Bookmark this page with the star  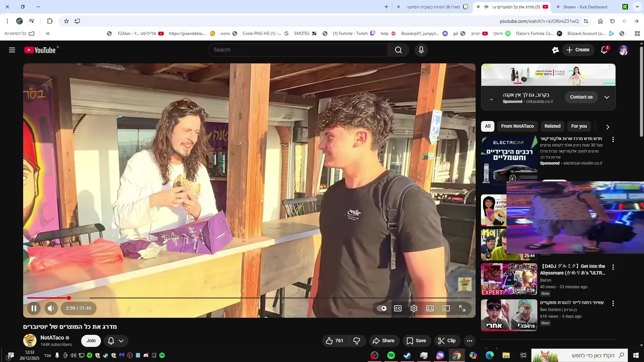tap(66, 21)
